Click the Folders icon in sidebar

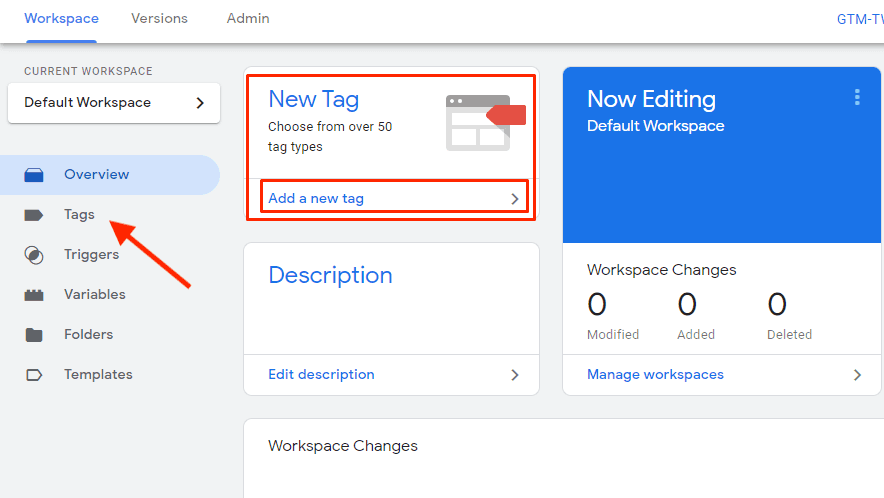(34, 335)
